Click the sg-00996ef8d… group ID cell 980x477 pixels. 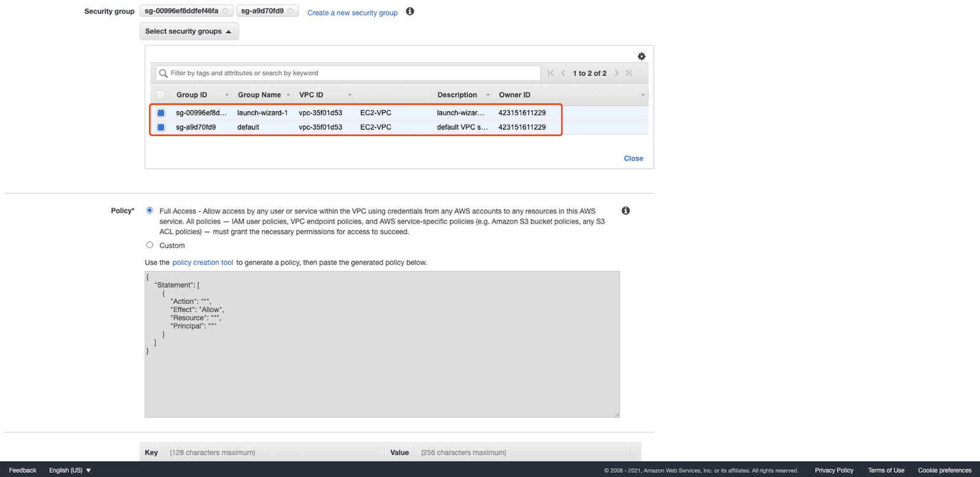201,113
